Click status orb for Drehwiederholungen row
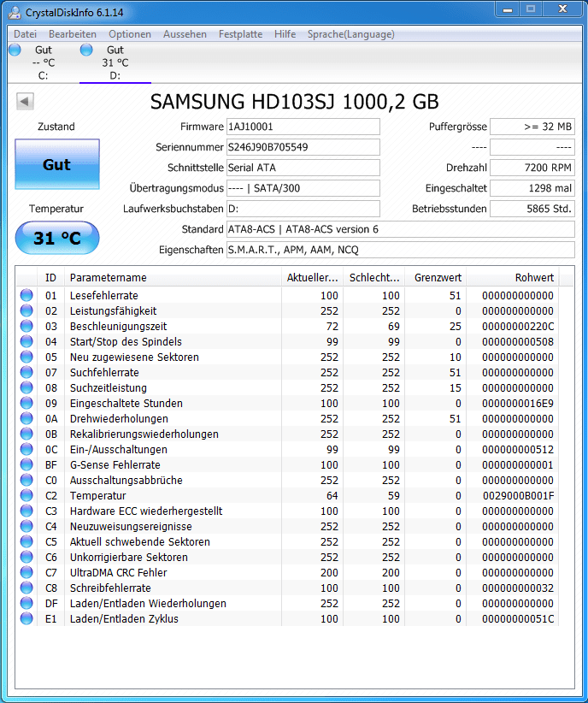Viewport: 588px width, 703px height. click(26, 418)
